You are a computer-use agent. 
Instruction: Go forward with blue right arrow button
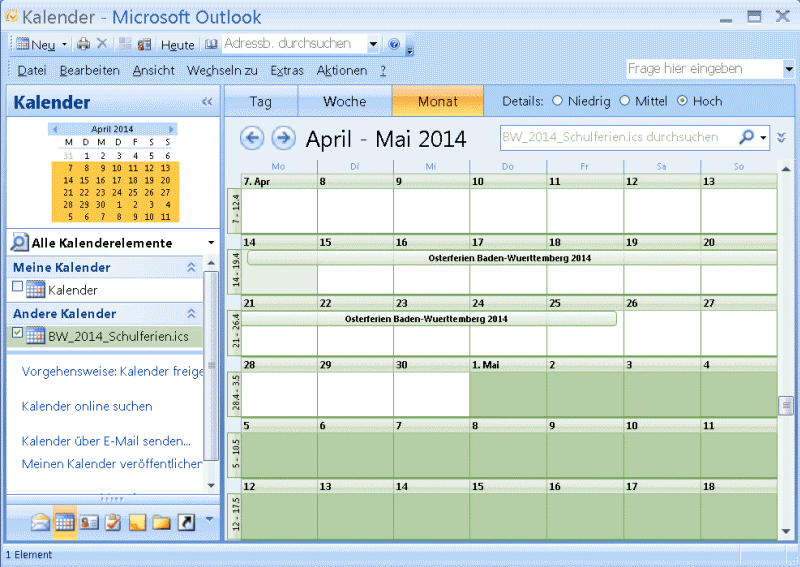pos(284,138)
